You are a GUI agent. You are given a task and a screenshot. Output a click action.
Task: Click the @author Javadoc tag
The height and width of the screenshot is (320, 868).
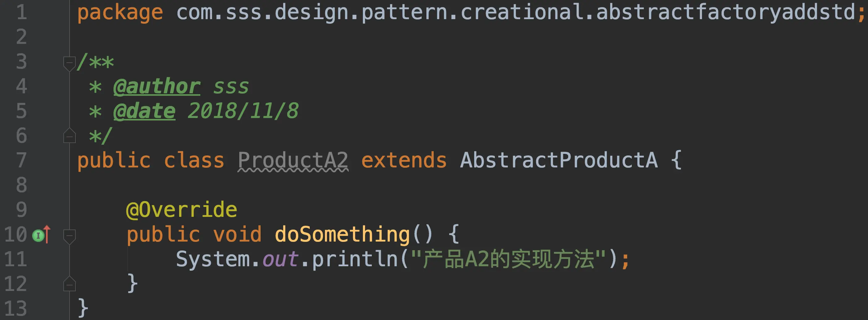coord(157,86)
